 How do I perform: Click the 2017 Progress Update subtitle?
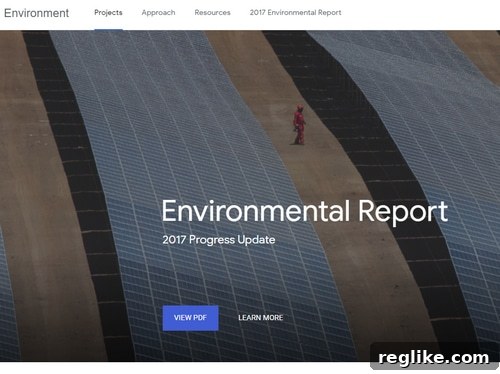[x=219, y=240]
